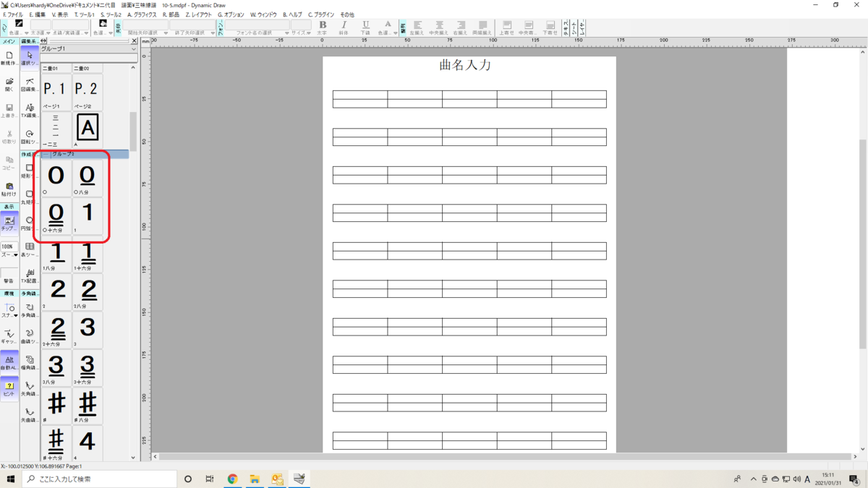Click the Windows search box on taskbar
The height and width of the screenshot is (488, 868).
pos(100,479)
